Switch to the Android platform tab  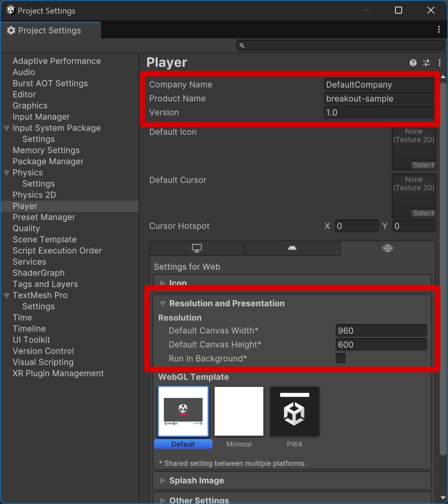[292, 248]
